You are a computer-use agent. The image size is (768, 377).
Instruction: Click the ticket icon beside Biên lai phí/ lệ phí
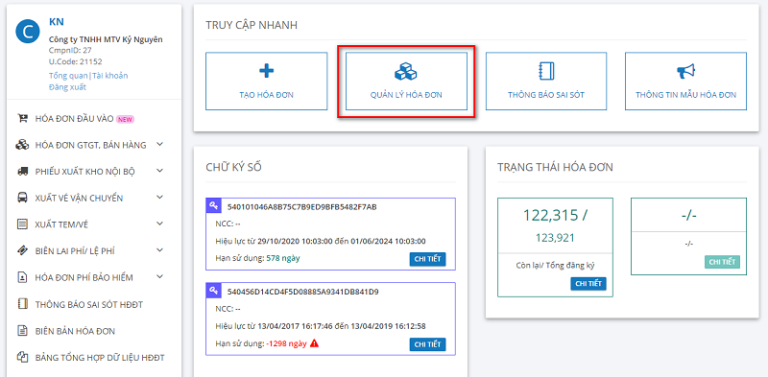(22, 251)
